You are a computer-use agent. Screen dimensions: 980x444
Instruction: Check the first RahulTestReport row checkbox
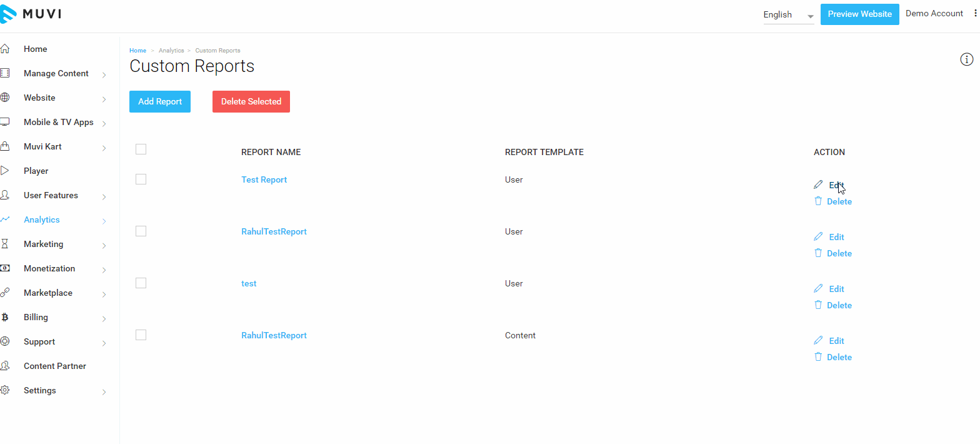pyautogui.click(x=141, y=231)
